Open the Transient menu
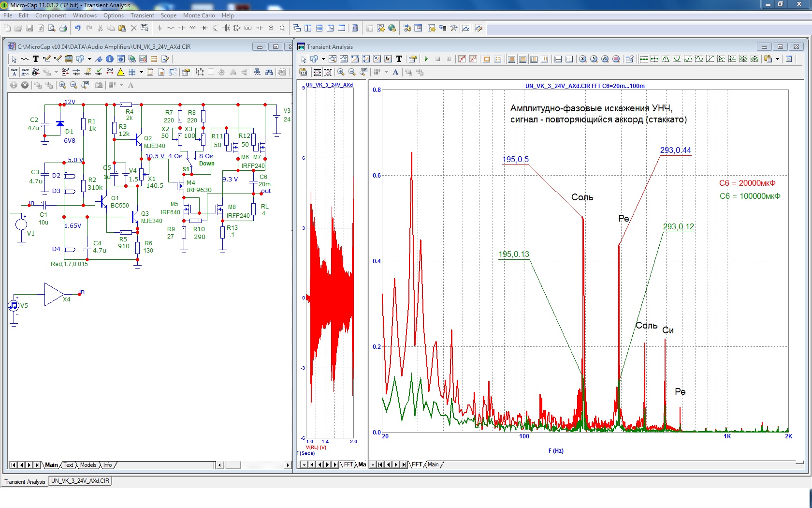This screenshot has width=812, height=508. [x=142, y=15]
